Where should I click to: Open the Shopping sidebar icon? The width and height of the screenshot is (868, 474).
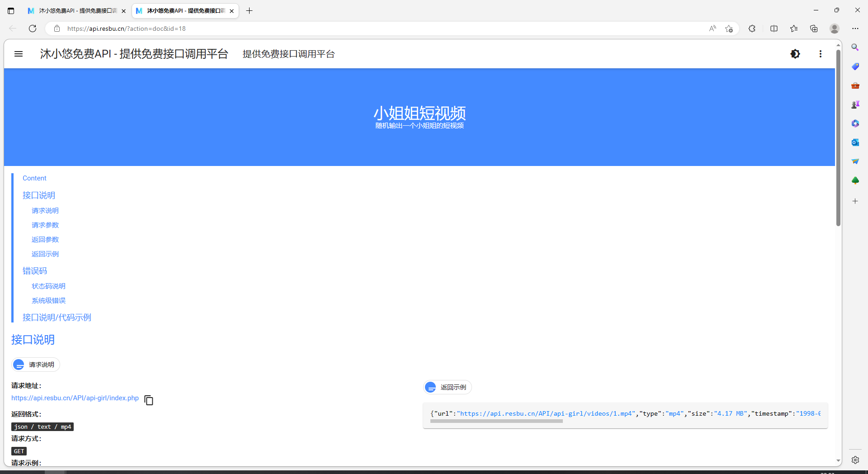[855, 66]
